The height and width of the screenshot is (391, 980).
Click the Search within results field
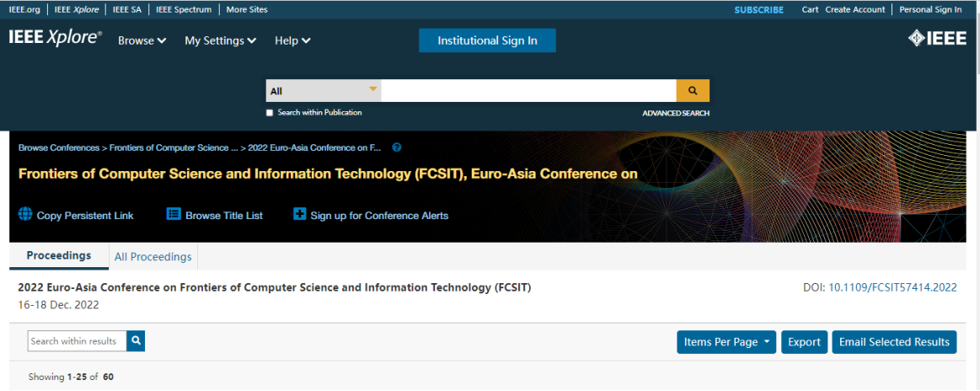[x=78, y=341]
